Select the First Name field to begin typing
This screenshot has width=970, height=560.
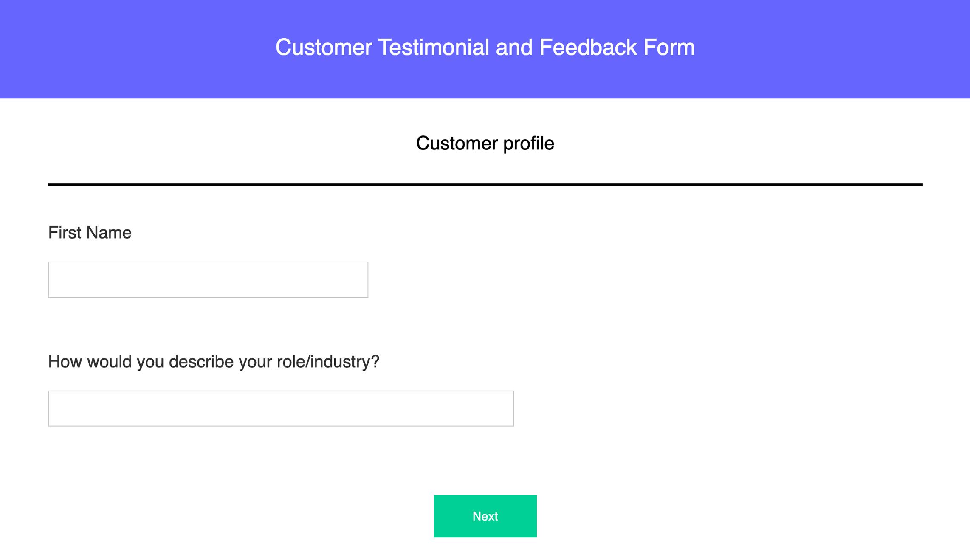(208, 279)
